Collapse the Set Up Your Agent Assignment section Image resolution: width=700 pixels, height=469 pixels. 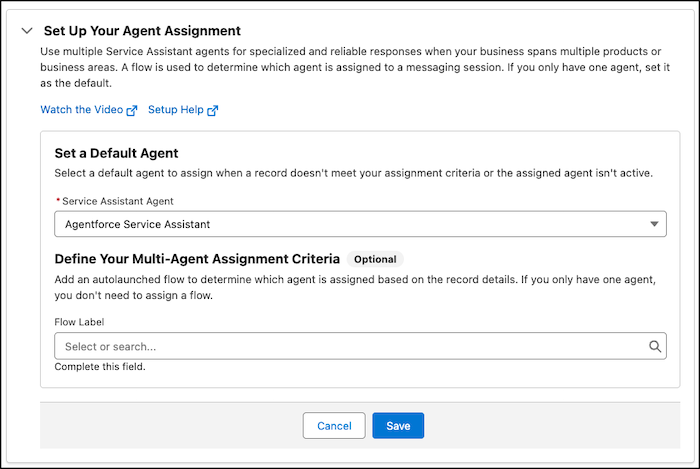coord(27,31)
